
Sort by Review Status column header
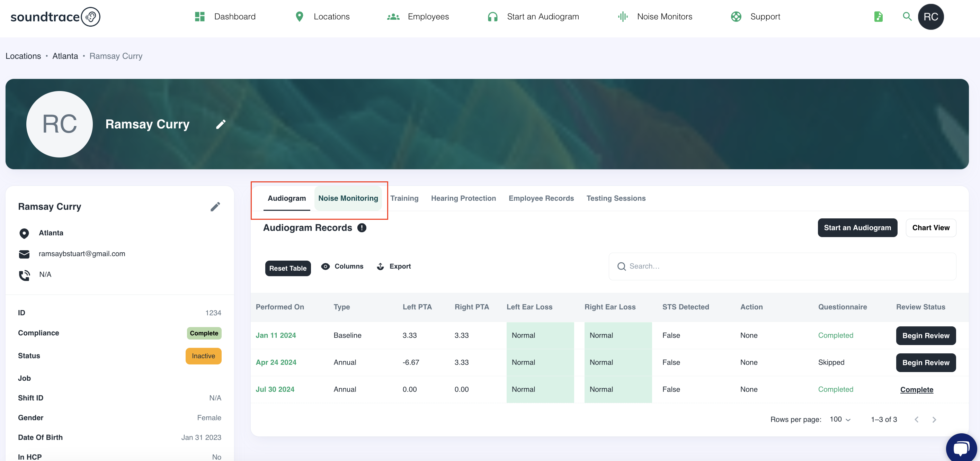pos(920,307)
